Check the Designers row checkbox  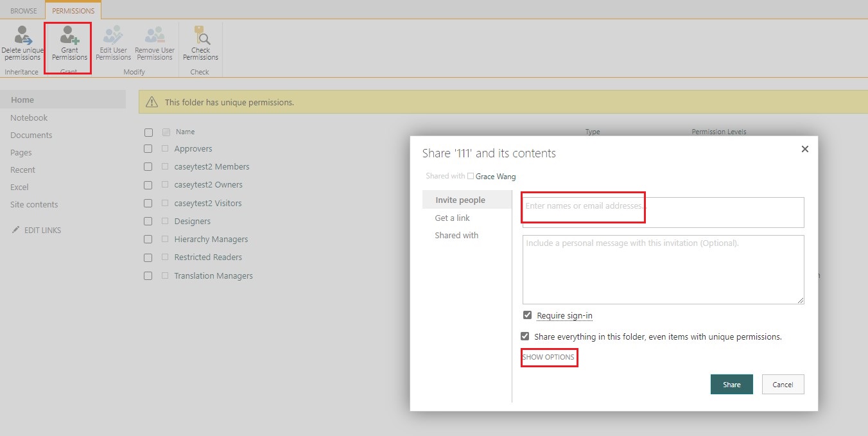[148, 221]
